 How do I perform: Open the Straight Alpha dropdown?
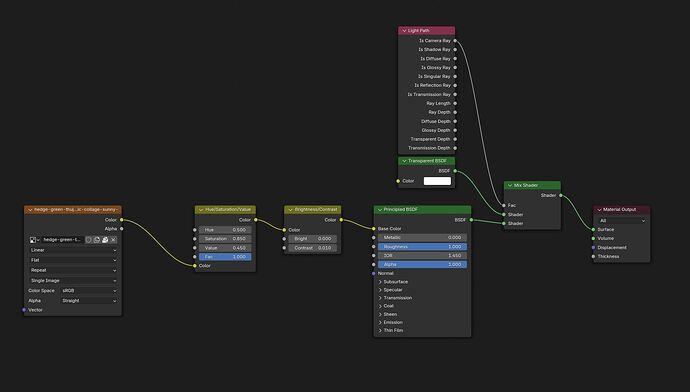click(89, 301)
